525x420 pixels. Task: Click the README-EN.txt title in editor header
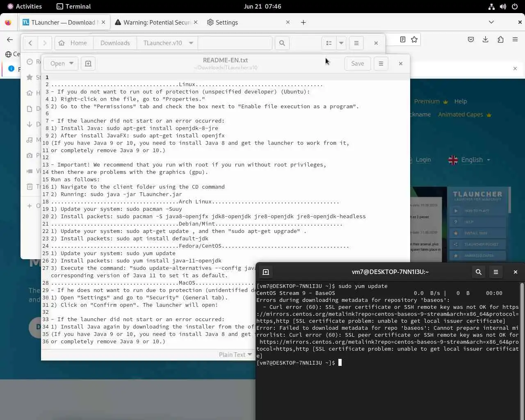(225, 60)
